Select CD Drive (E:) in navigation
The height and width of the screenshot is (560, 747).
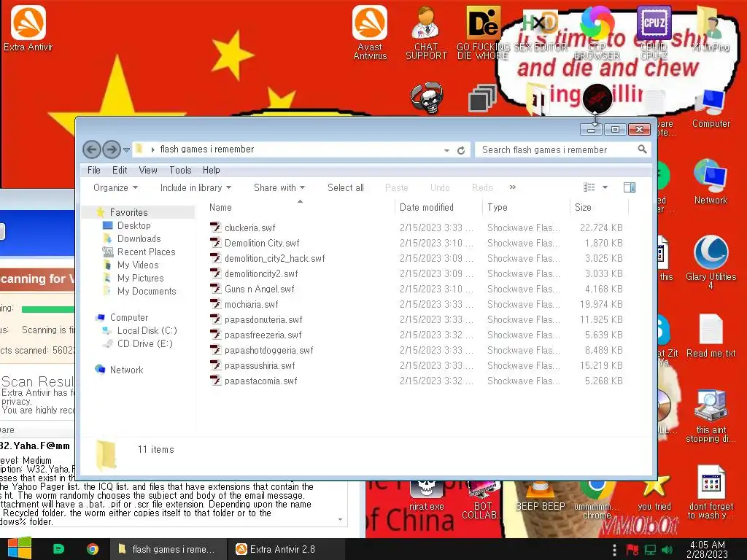point(144,343)
